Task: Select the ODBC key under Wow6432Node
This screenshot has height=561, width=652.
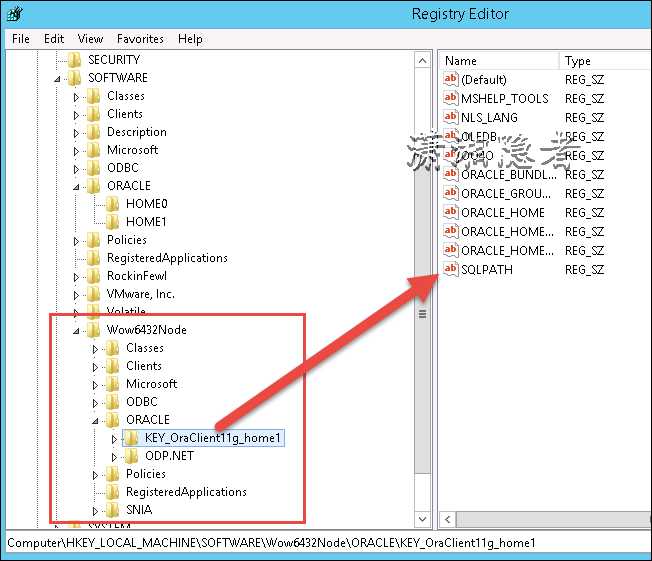Action: (142, 402)
